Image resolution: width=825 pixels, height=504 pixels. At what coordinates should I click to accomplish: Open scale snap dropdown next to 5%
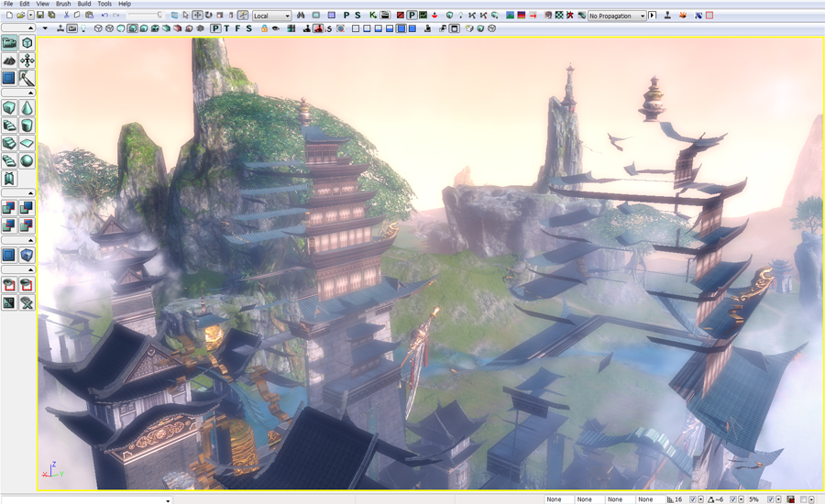(778, 499)
